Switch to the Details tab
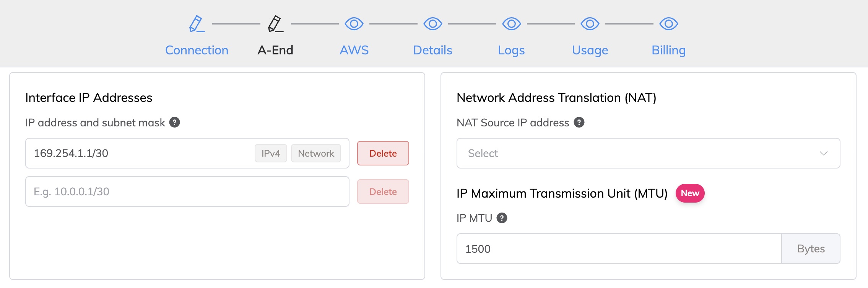Viewport: 868px width, 288px height. (432, 50)
